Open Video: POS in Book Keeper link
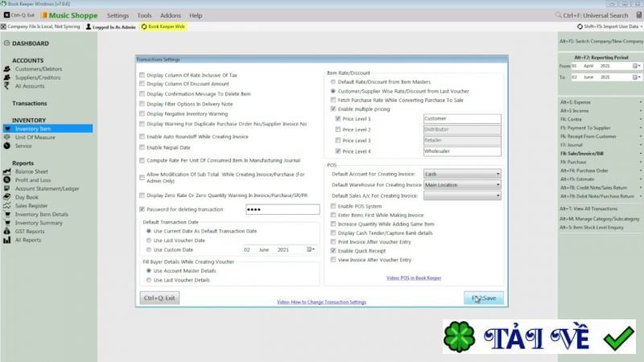The image size is (644, 362). coord(414,278)
